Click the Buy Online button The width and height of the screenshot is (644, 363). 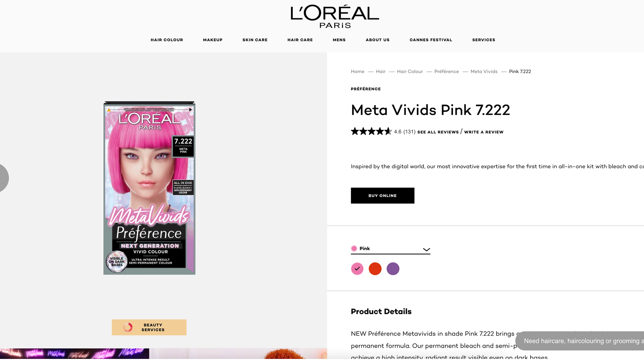point(382,195)
